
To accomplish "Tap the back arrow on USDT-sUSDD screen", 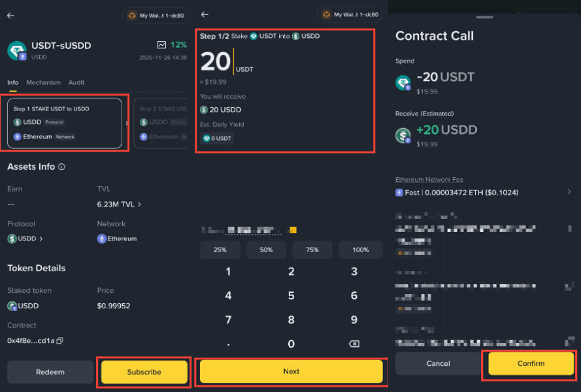I will 10,16.
